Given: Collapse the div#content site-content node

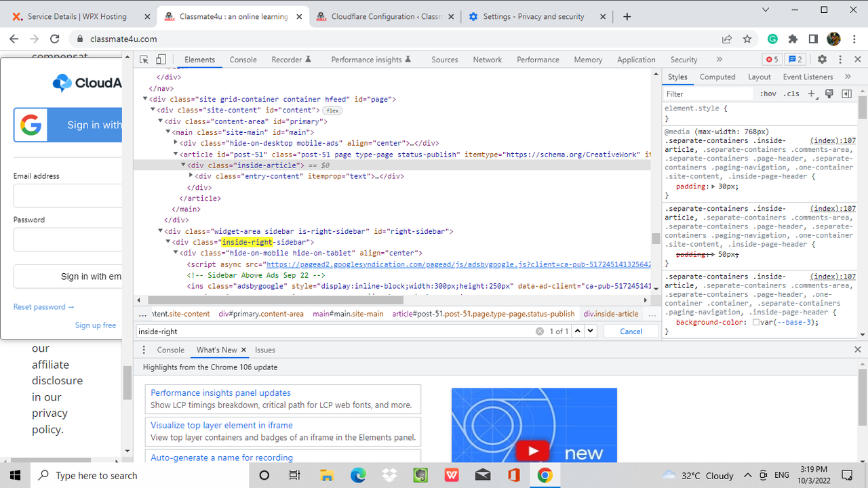Looking at the screenshot, I should tap(153, 110).
